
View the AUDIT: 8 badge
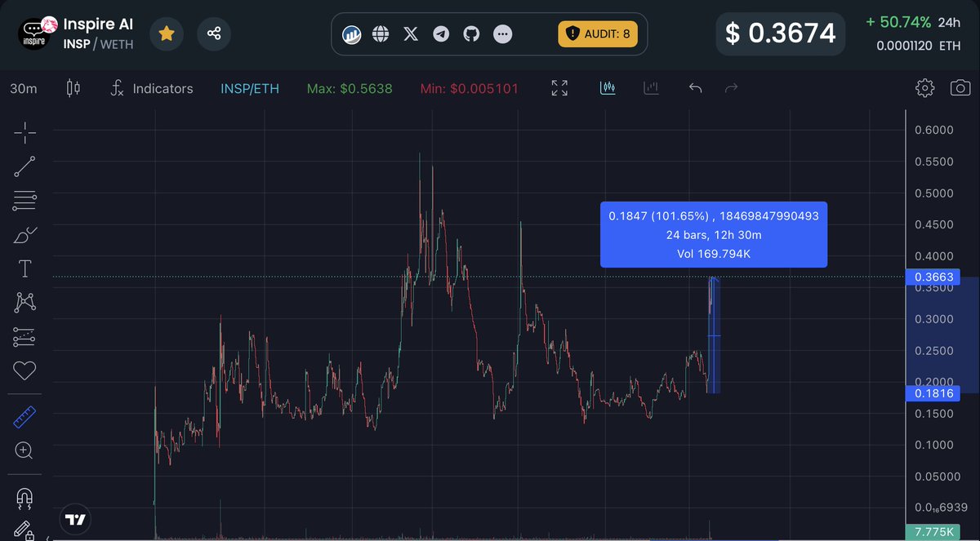(x=598, y=33)
